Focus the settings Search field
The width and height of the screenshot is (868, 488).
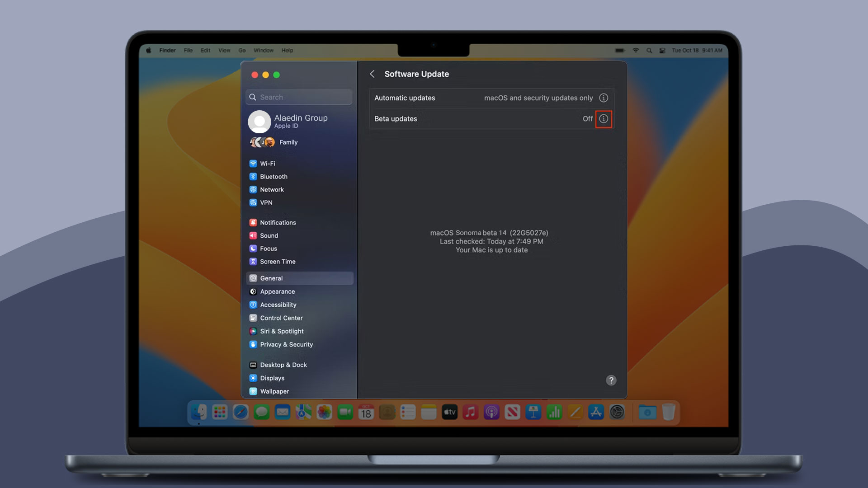pos(299,97)
